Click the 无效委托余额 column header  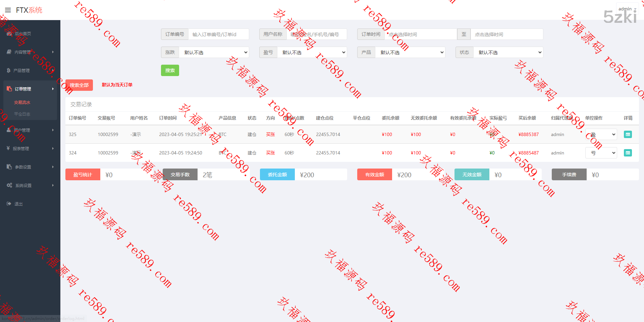[424, 118]
